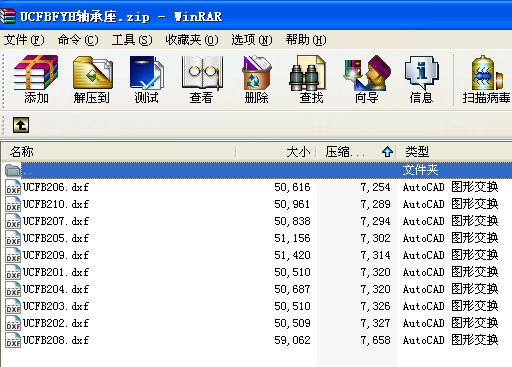This screenshot has height=367, width=512.
Task: Click the 解压到 (Extract To) toolbar icon
Action: tap(92, 79)
